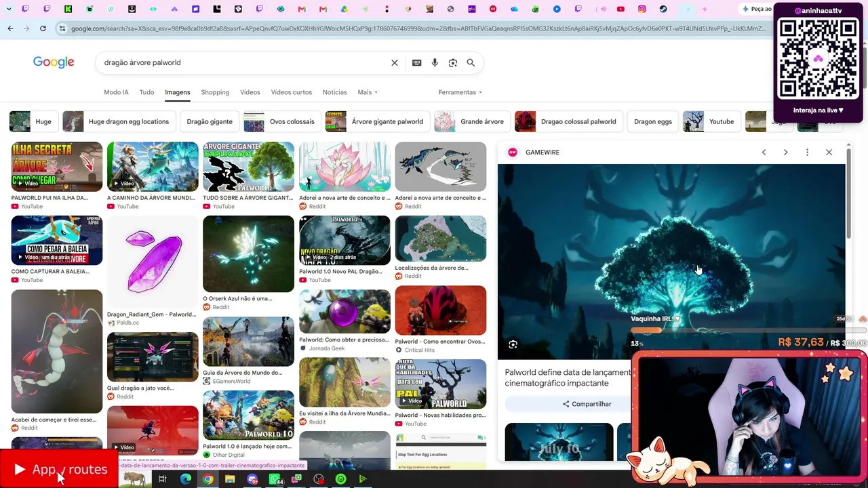Filter by Dragao colossal palworld chip
The height and width of the screenshot is (488, 868).
point(568,122)
